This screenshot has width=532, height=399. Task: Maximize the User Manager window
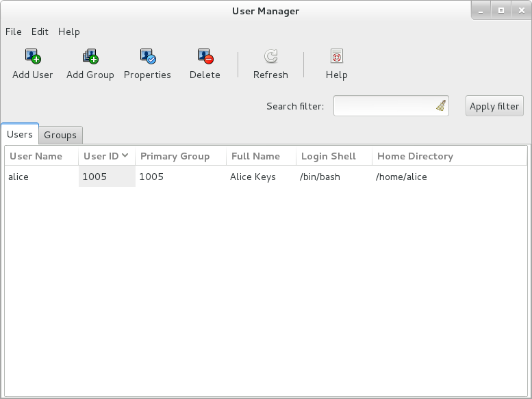(x=501, y=11)
